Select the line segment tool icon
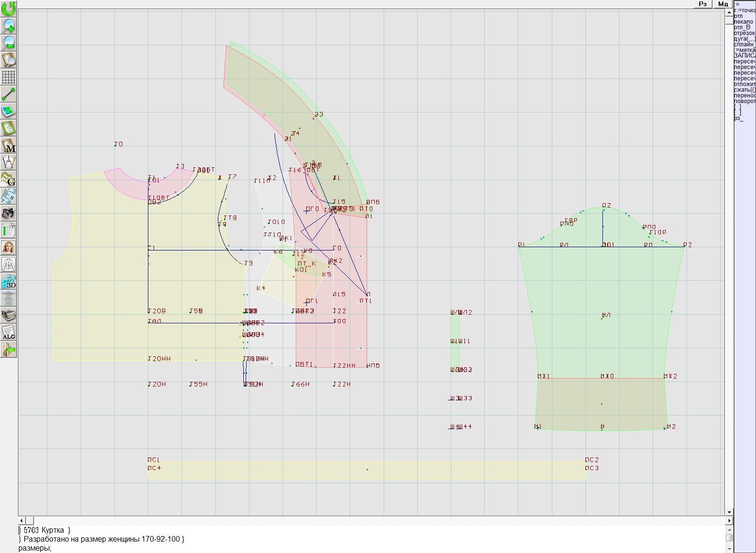Viewport: 756px width, 553px height. point(9,94)
